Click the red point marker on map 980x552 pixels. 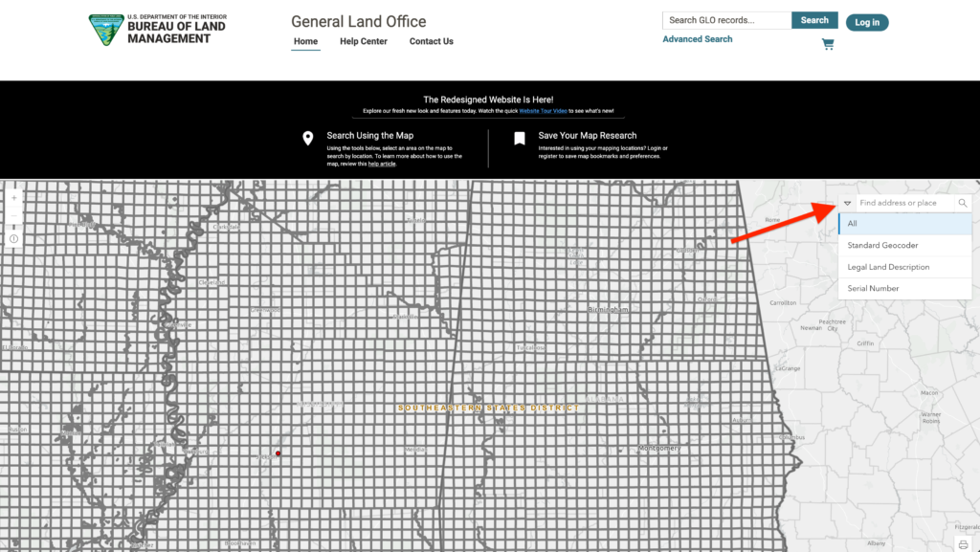[278, 453]
